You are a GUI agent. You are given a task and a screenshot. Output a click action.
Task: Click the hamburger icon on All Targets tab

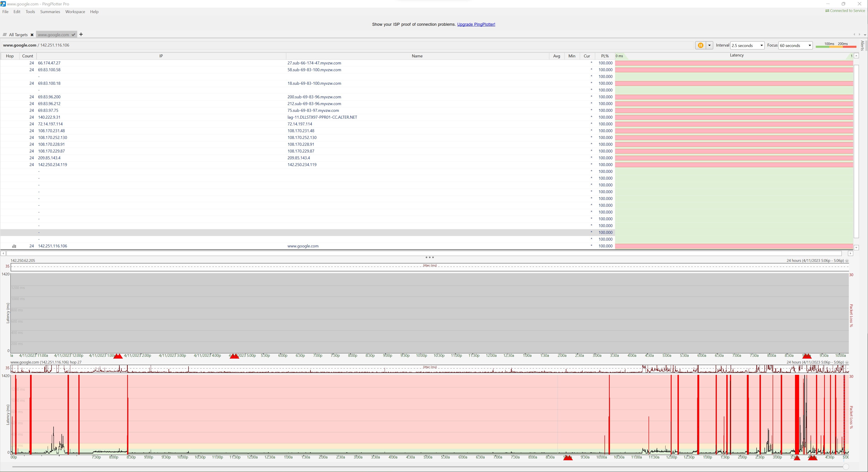coord(5,34)
